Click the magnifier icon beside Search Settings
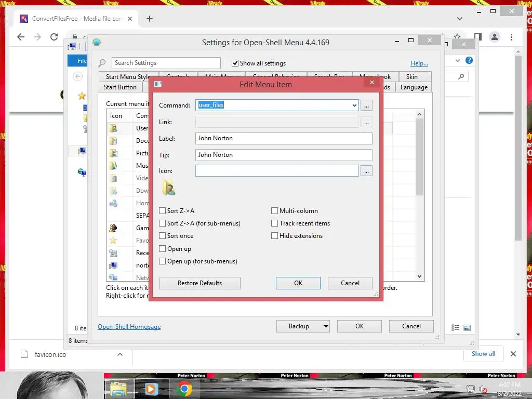Screen dimensions: 532x399 click(x=102, y=63)
